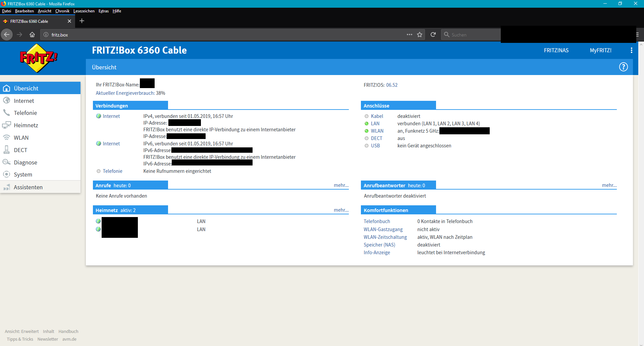Open the three-dot menu beside MyFRITZ!
The image size is (644, 346).
[x=631, y=50]
